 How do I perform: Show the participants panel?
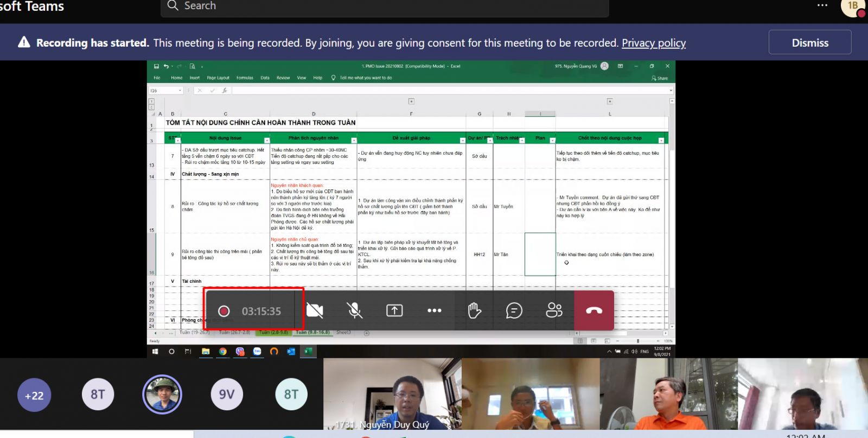click(554, 310)
